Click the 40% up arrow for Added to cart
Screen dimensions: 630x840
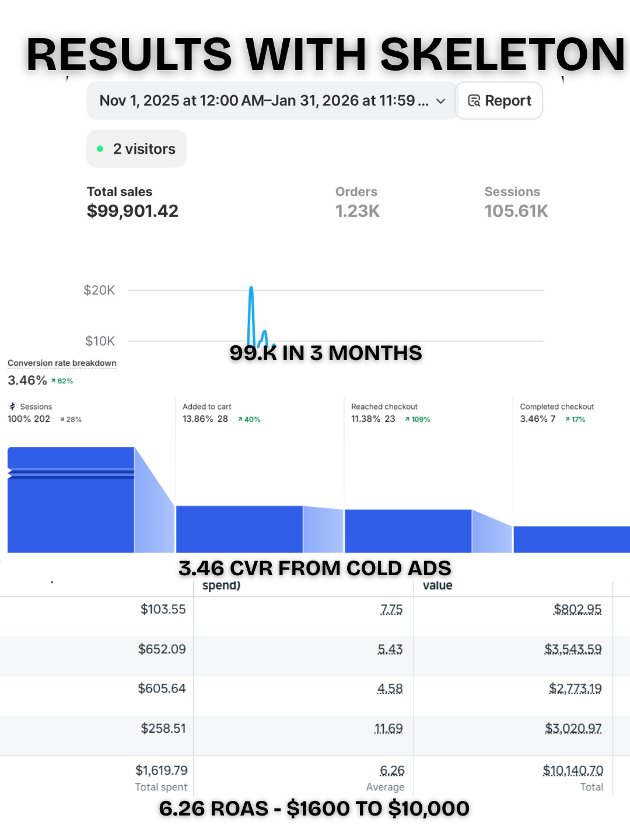240,419
